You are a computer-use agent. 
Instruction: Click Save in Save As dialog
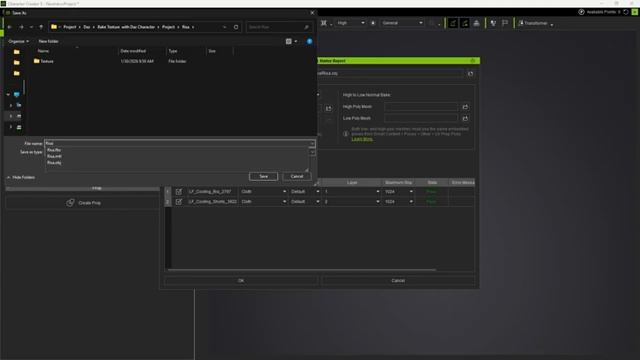tap(263, 176)
